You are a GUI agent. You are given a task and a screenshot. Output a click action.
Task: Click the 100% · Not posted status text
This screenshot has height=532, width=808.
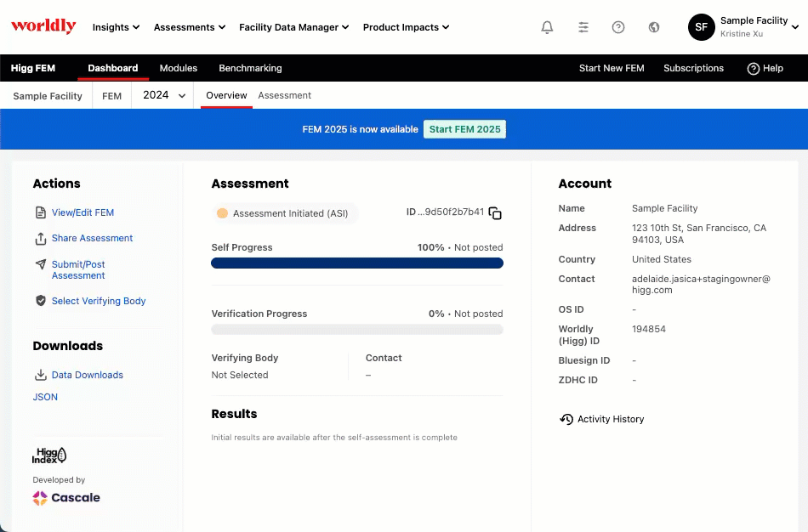click(460, 247)
